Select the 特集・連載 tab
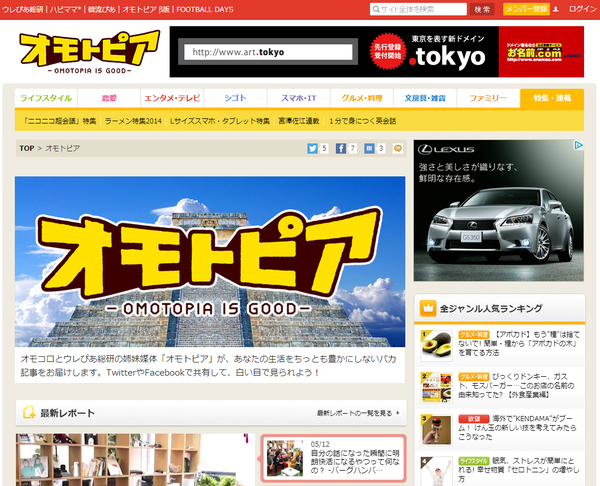This screenshot has height=486, width=600. [x=551, y=98]
